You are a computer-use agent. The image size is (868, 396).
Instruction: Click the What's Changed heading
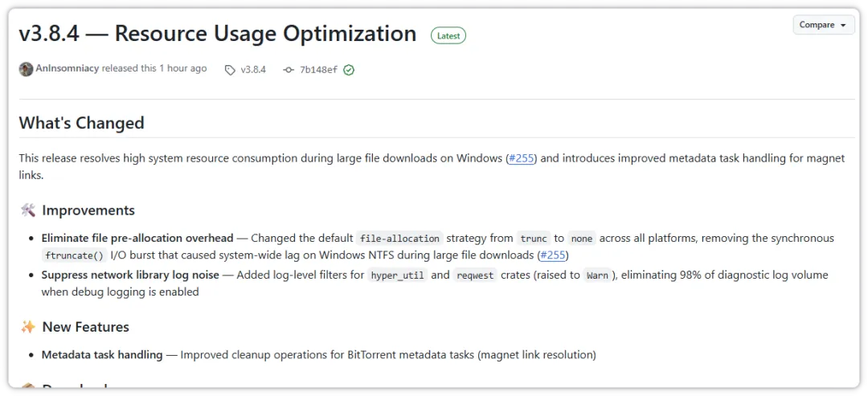(x=82, y=123)
